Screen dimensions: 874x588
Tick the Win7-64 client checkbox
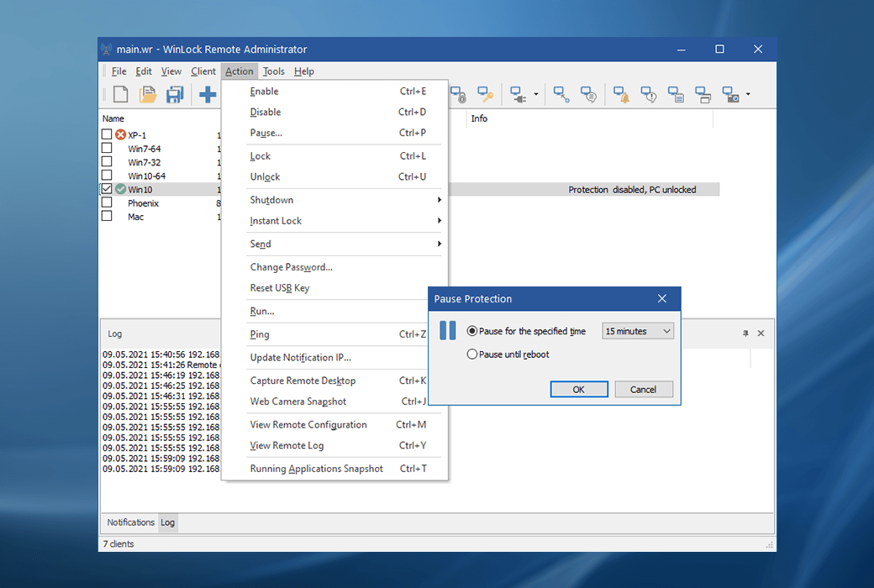click(107, 148)
